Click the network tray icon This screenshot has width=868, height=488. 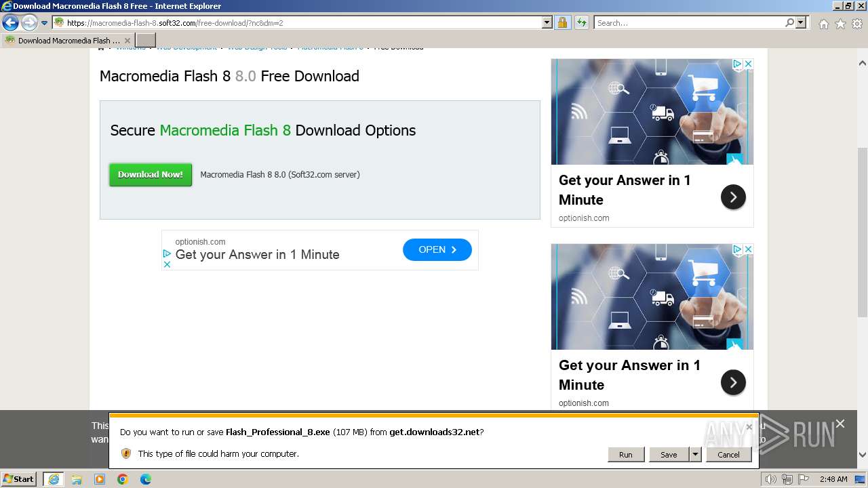(787, 479)
